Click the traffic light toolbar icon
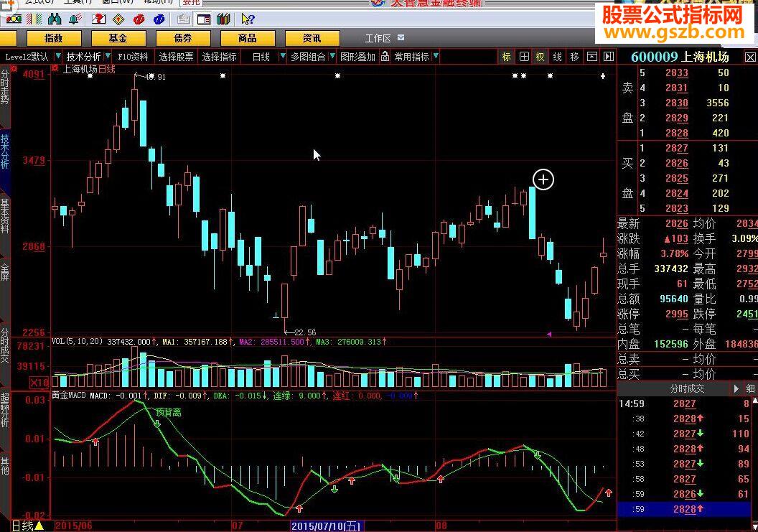 [x=14, y=19]
